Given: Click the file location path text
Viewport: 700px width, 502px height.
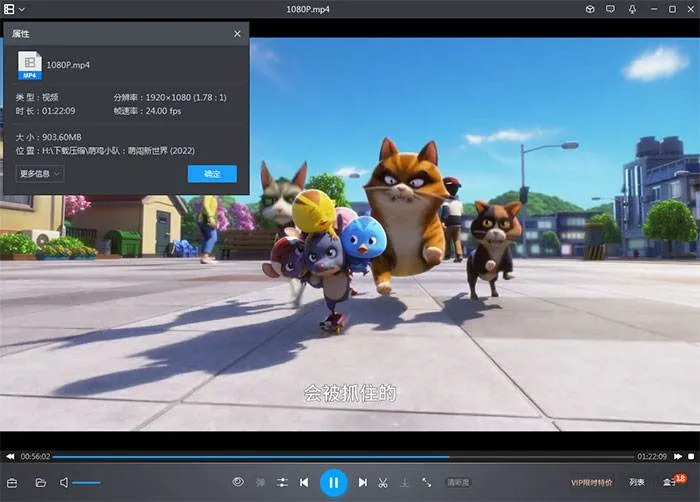Looking at the screenshot, I should [118, 151].
